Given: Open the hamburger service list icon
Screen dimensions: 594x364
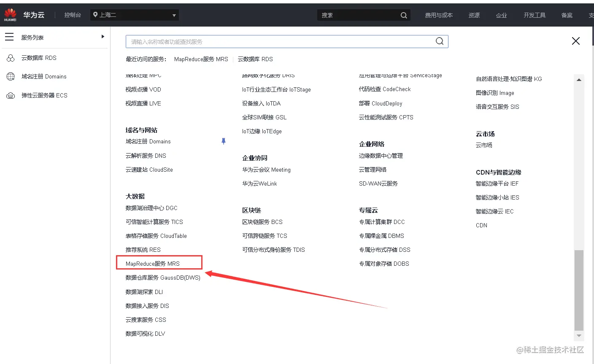Looking at the screenshot, I should 9,37.
